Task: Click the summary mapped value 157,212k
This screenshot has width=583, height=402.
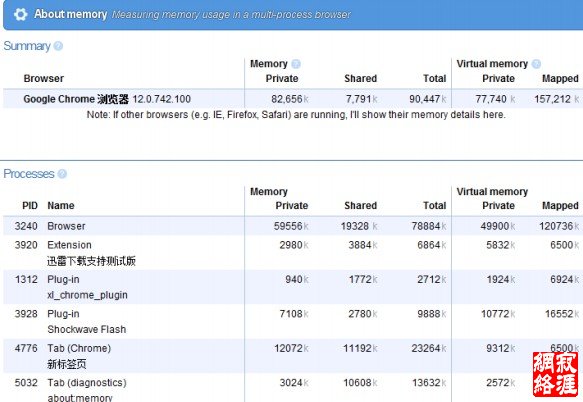Action: pyautogui.click(x=557, y=99)
